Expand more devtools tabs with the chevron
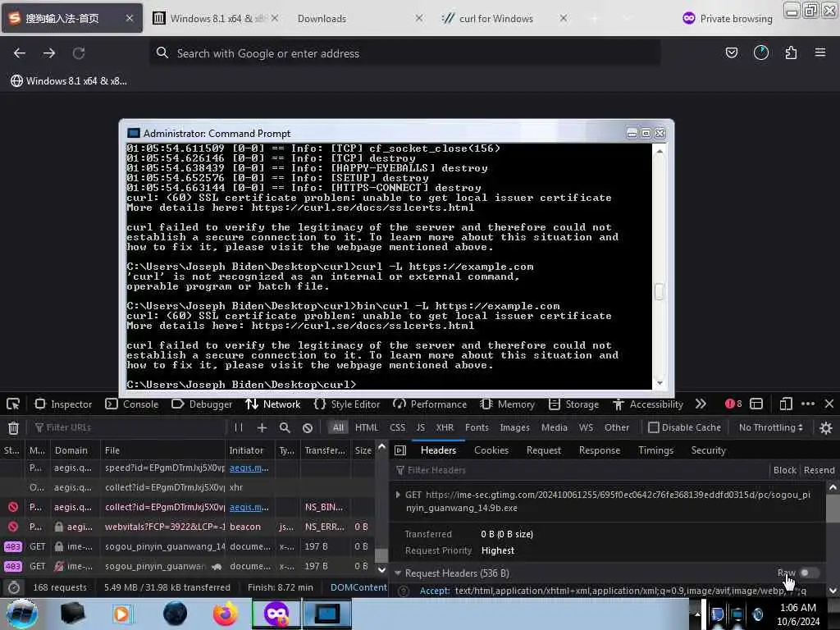This screenshot has width=840, height=630. point(701,404)
